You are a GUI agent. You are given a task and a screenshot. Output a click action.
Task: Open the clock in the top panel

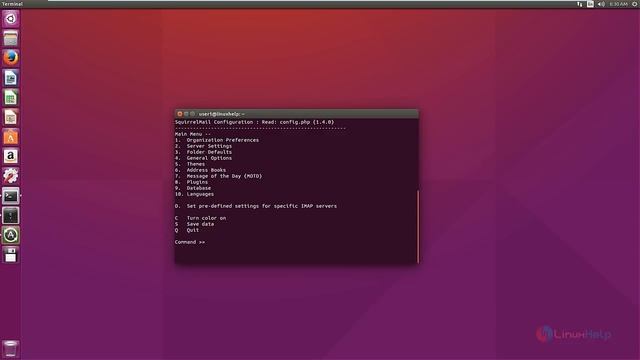click(x=618, y=4)
